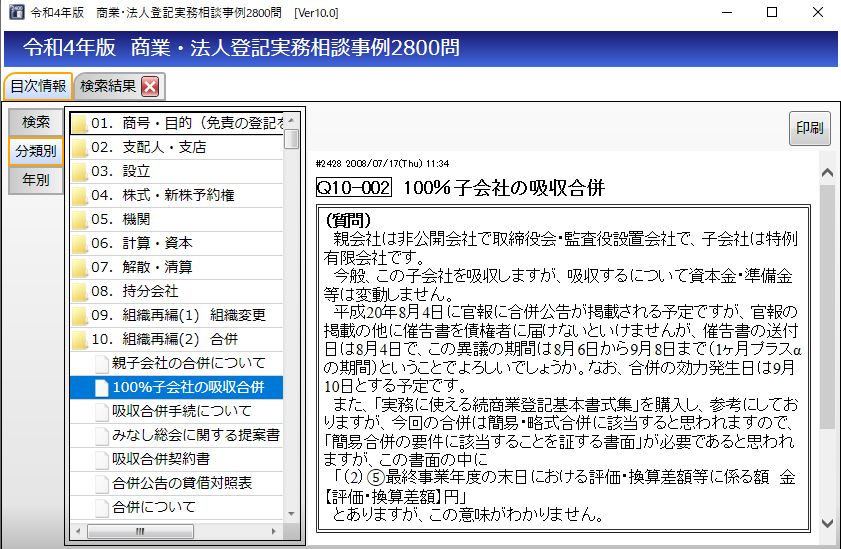Viewport: 841px width, 549px height.
Task: Click document icon for 吸収合併契約書
Action: pyautogui.click(x=101, y=459)
